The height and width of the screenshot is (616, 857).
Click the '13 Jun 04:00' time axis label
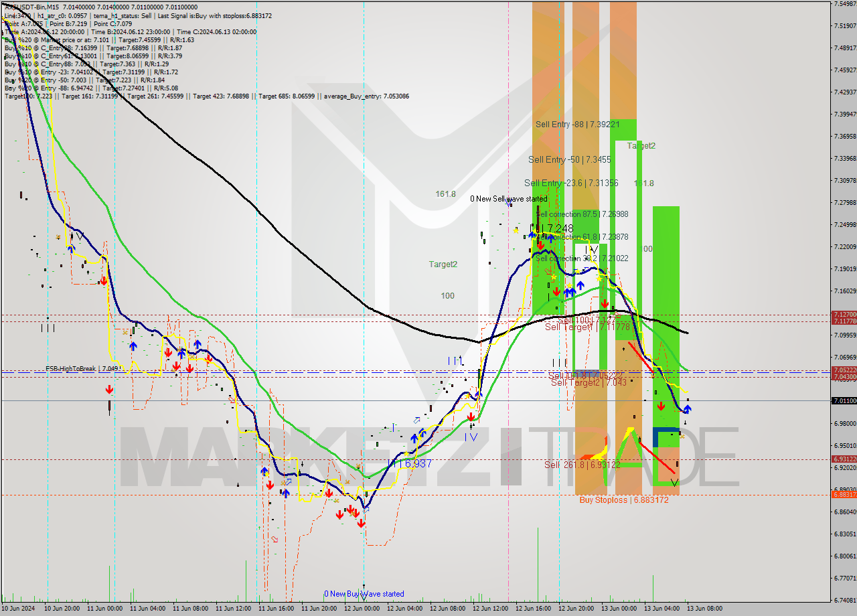pos(663,609)
